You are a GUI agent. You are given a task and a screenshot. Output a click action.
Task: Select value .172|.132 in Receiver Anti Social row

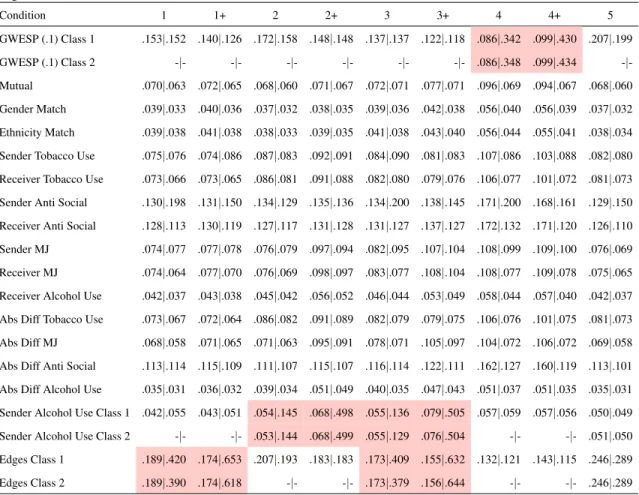coord(498,226)
